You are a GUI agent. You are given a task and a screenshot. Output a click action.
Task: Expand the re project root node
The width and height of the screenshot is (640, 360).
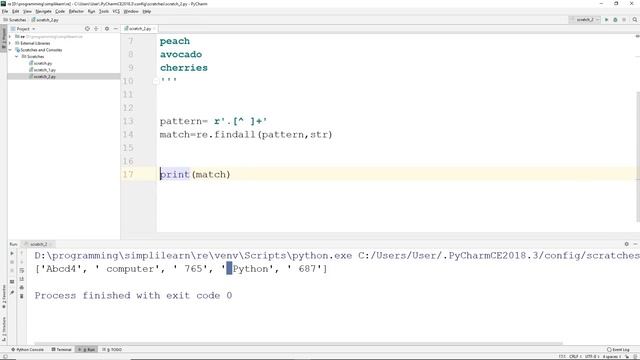pyautogui.click(x=10, y=37)
